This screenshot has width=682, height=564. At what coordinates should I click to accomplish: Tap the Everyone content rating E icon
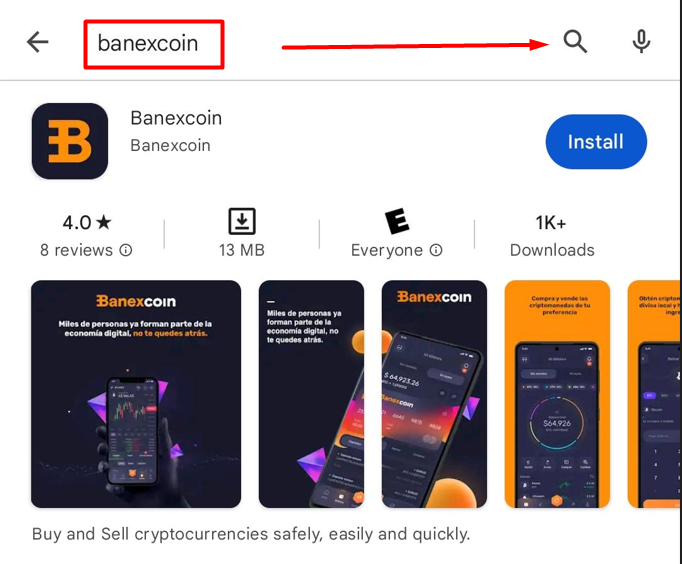pyautogui.click(x=397, y=221)
